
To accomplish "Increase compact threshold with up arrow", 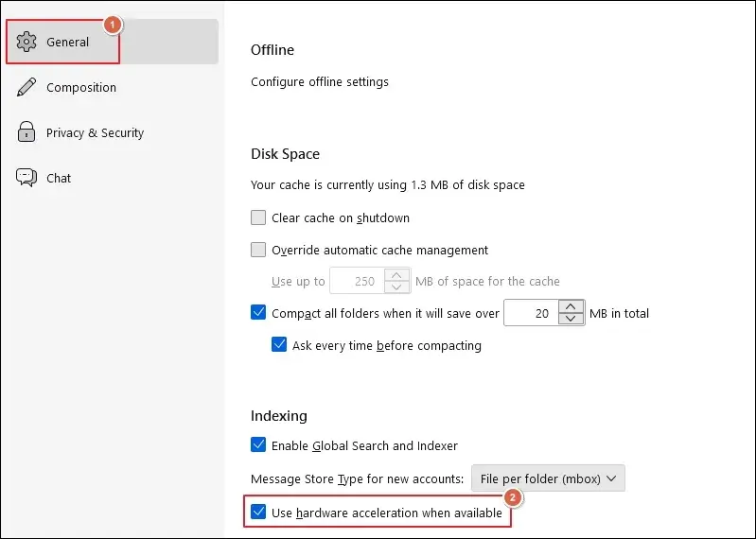I will (571, 306).
